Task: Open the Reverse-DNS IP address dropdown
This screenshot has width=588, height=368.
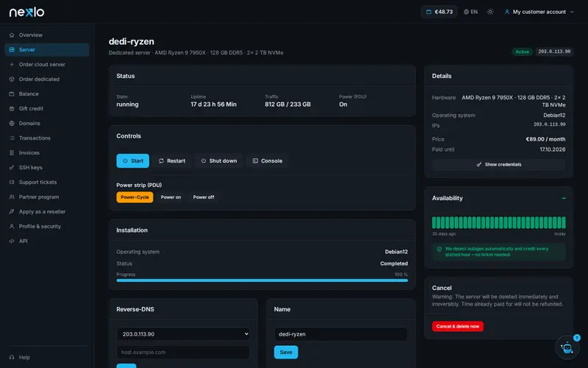Action: pos(183,334)
